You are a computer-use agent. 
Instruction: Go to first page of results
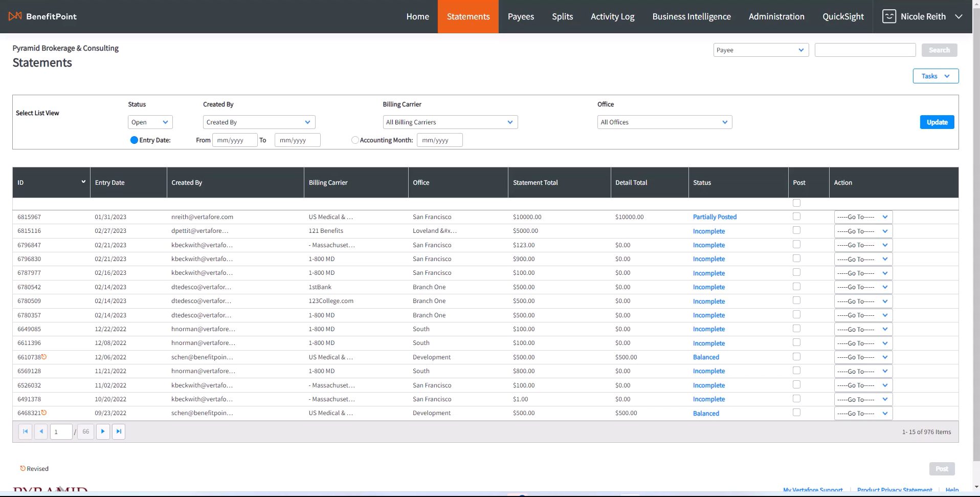[25, 431]
